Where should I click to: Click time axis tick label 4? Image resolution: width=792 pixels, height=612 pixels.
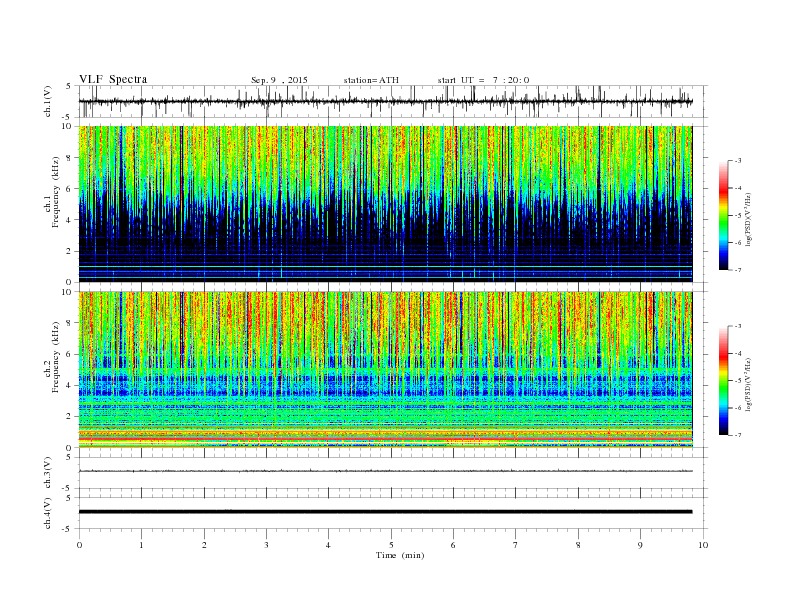coord(328,545)
